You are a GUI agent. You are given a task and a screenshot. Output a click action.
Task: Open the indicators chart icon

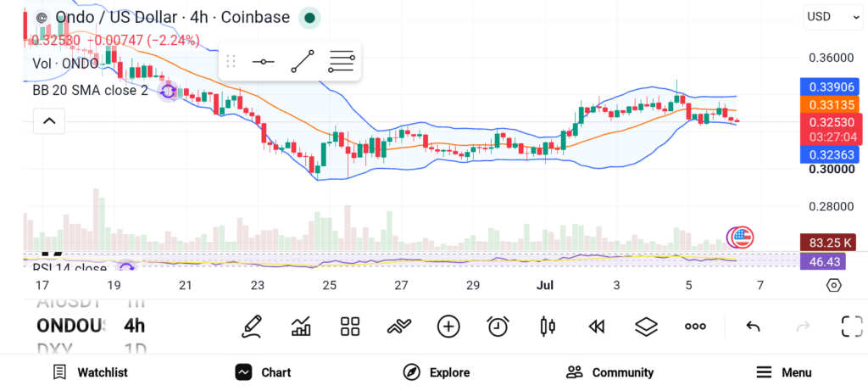point(301,327)
